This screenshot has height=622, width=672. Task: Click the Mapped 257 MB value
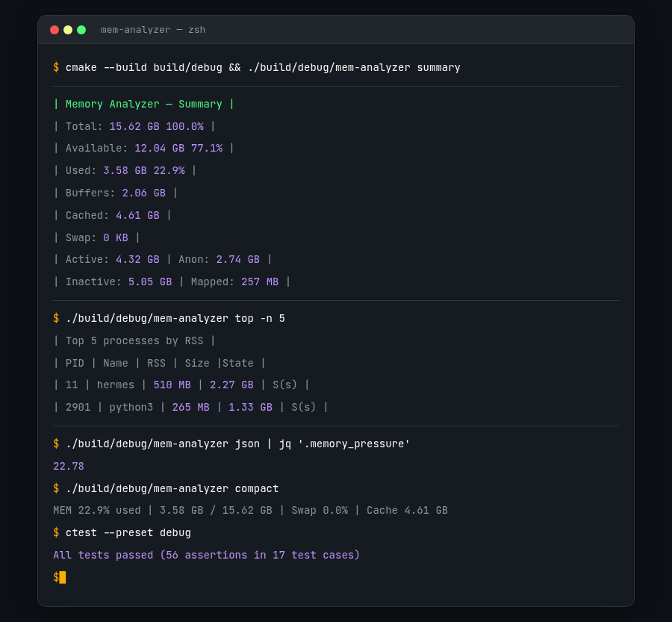(260, 282)
